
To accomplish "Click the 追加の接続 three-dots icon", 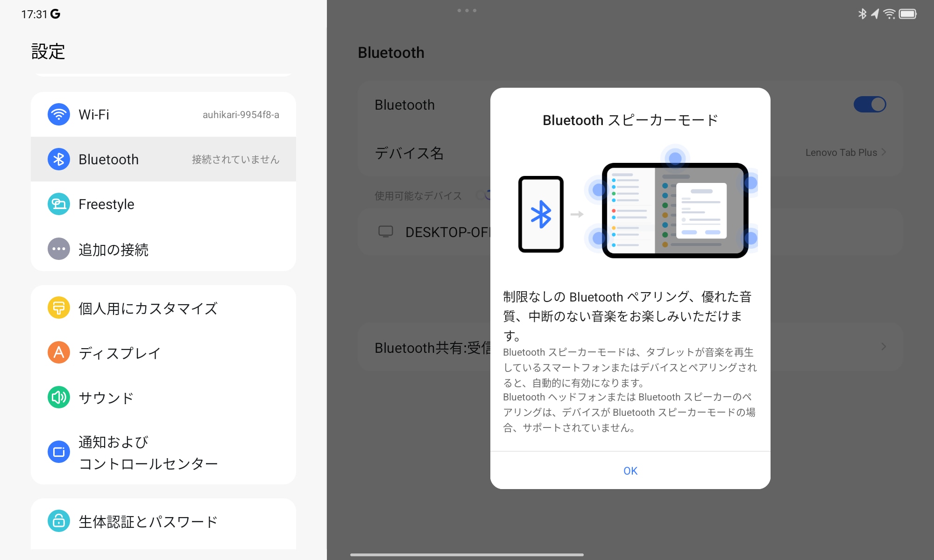I will [59, 249].
